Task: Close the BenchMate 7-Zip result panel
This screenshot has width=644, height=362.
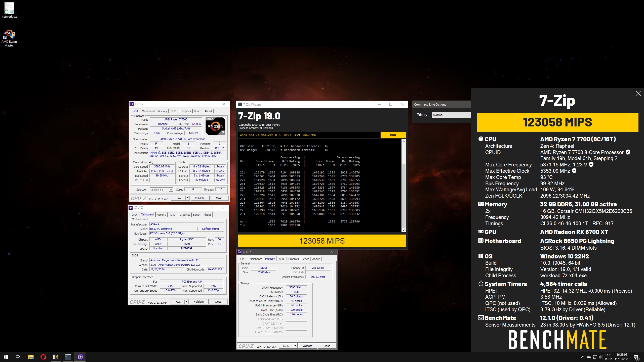Action: (638, 94)
